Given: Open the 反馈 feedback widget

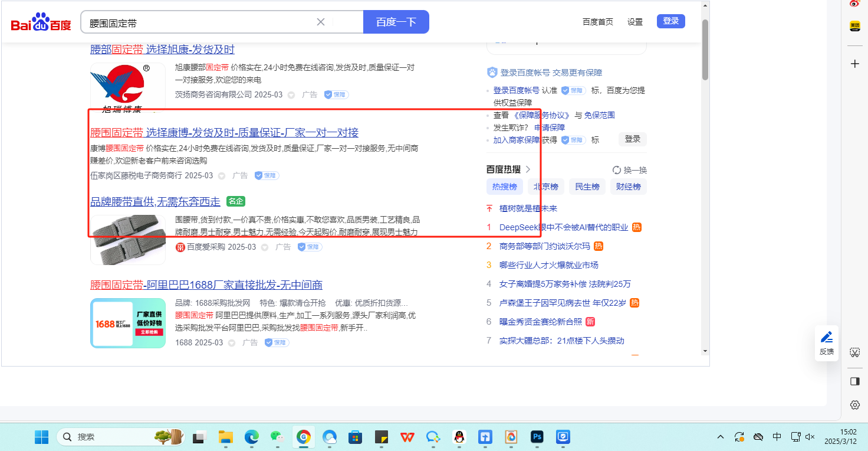Looking at the screenshot, I should 827,342.
